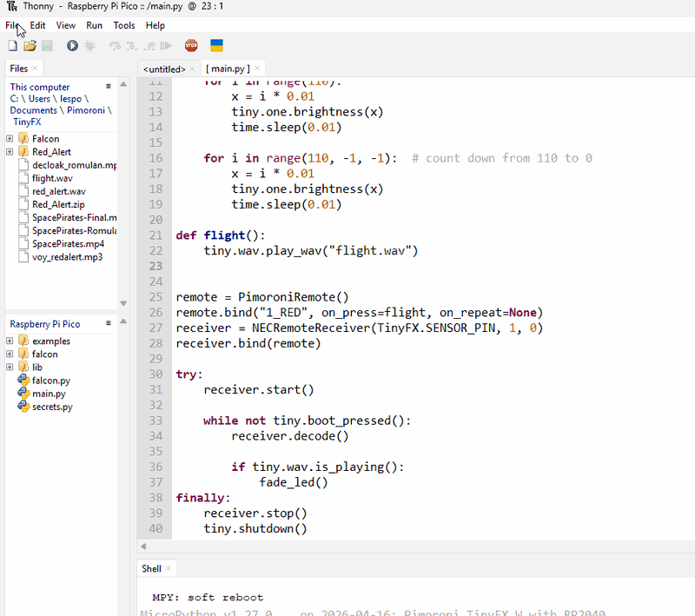Image resolution: width=695 pixels, height=616 pixels.
Task: Close the Files panel tab
Action: (36, 69)
